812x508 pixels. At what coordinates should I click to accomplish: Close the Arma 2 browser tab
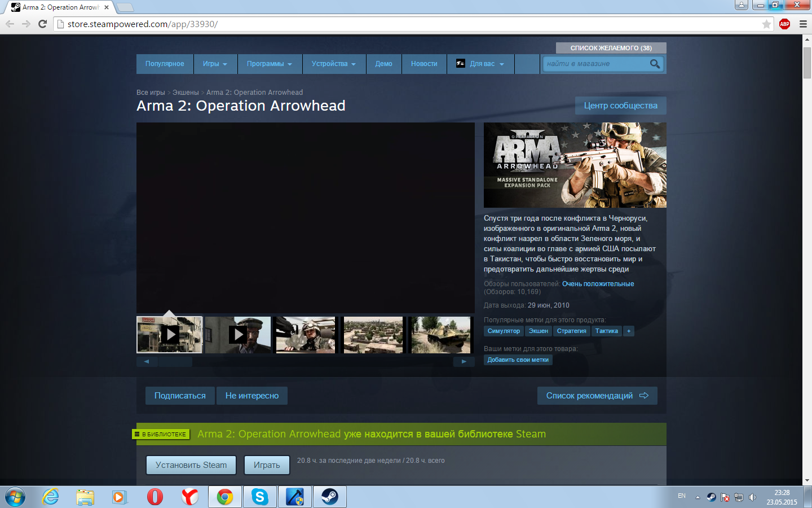pyautogui.click(x=107, y=7)
